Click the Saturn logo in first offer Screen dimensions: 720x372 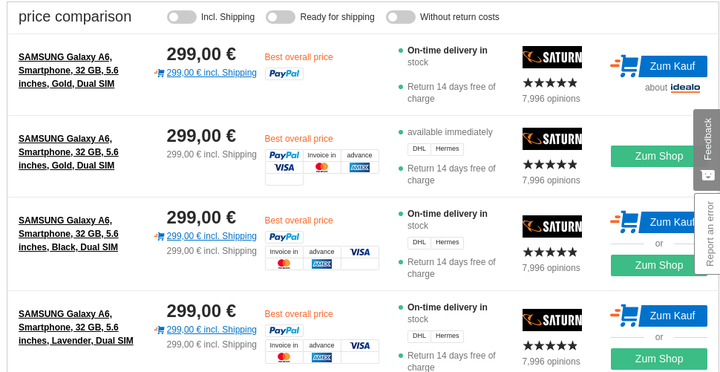[x=552, y=57]
